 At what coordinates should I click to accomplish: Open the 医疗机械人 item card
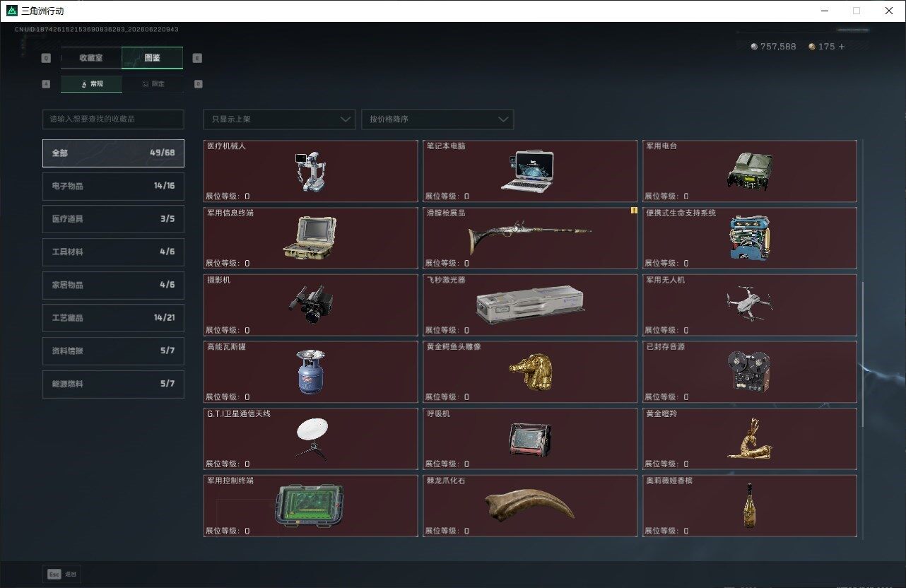tap(311, 171)
